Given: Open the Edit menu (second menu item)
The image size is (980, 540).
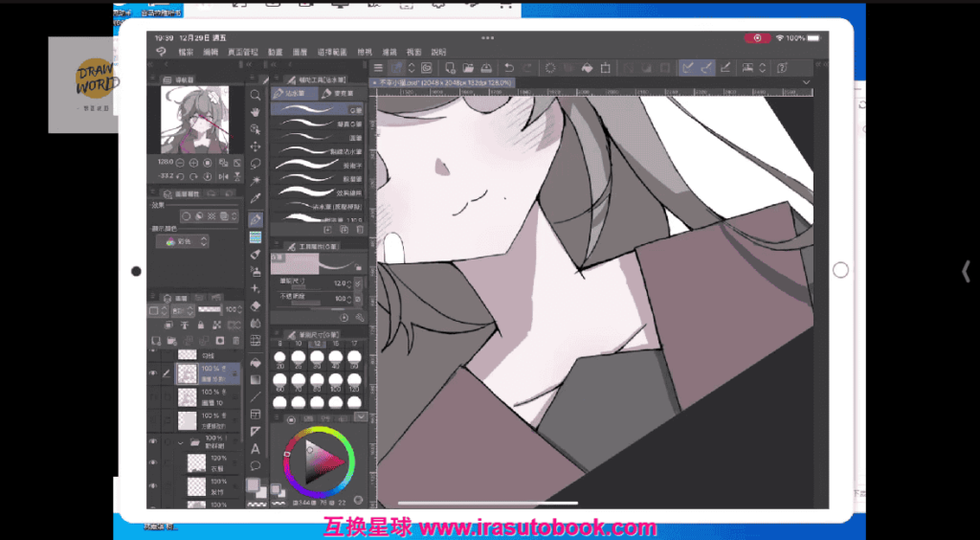Looking at the screenshot, I should pos(211,53).
